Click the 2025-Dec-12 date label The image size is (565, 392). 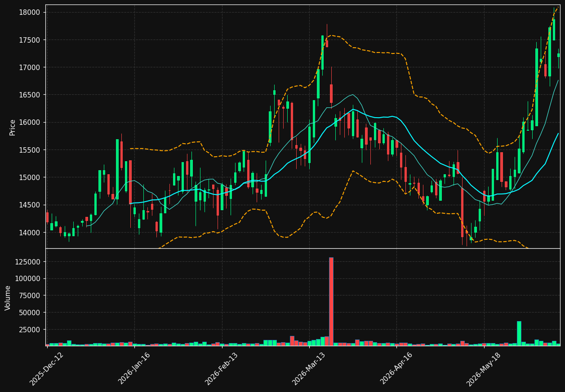click(x=47, y=369)
